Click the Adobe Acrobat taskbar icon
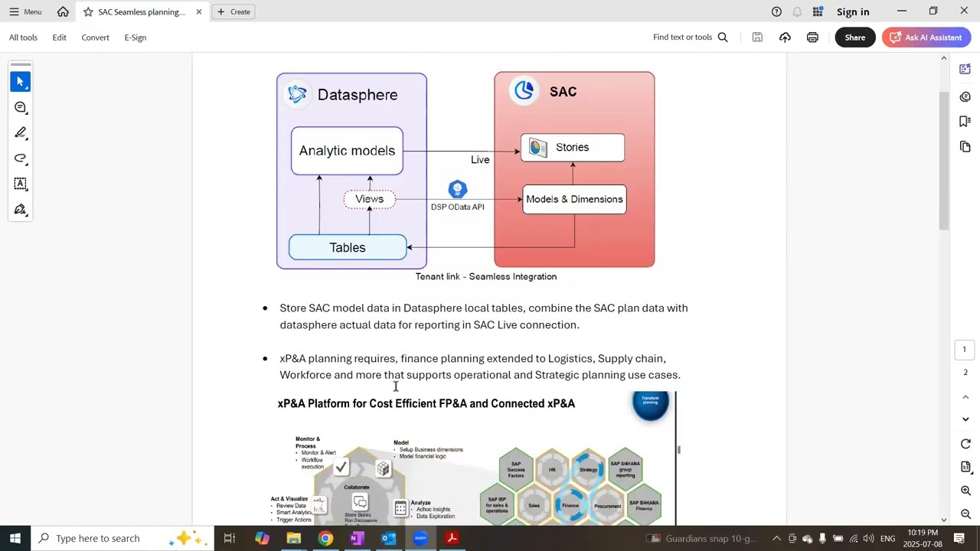 tap(452, 538)
